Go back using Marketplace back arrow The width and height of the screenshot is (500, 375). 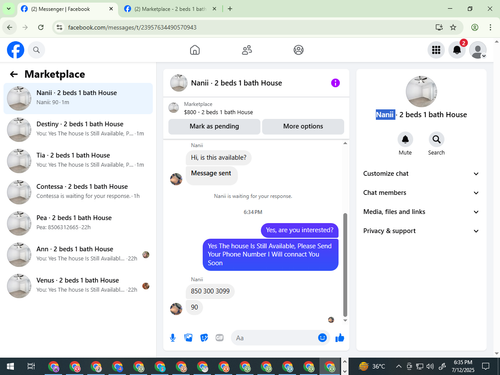[x=14, y=74]
